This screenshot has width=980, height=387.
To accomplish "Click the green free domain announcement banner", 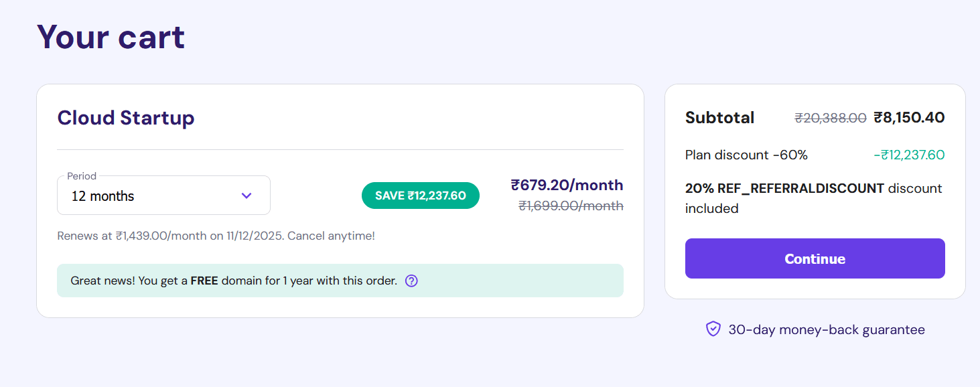I will pos(340,281).
